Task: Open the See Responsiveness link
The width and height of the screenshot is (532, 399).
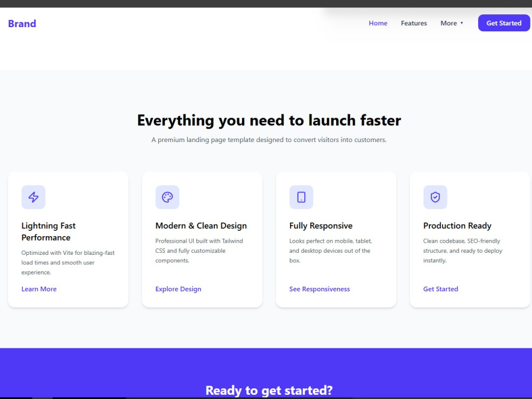Action: coord(320,289)
